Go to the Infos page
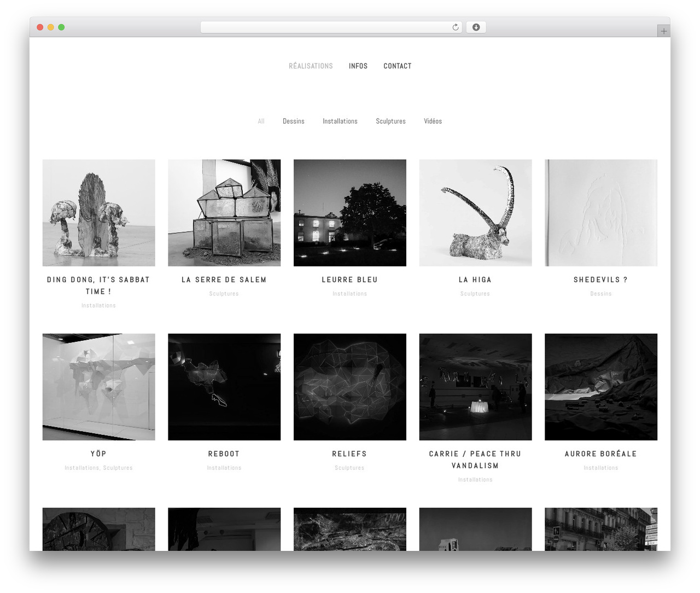Screen dimensions: 700x593 click(358, 66)
